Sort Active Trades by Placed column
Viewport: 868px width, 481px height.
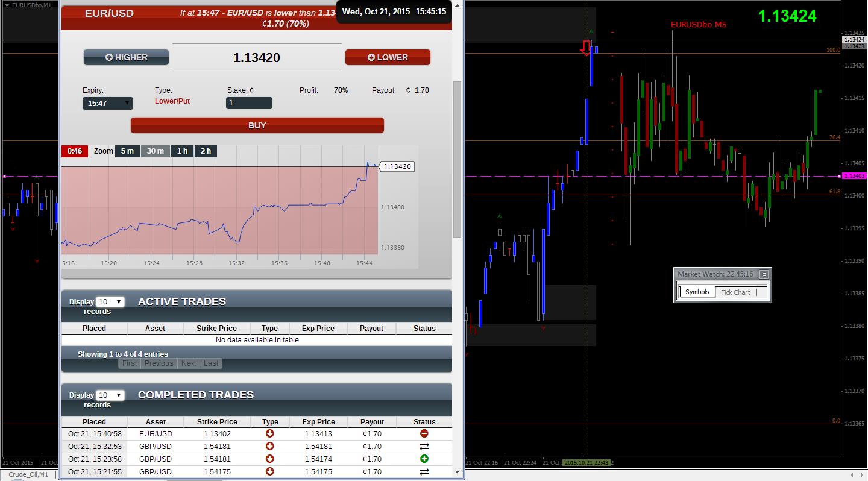tap(94, 329)
